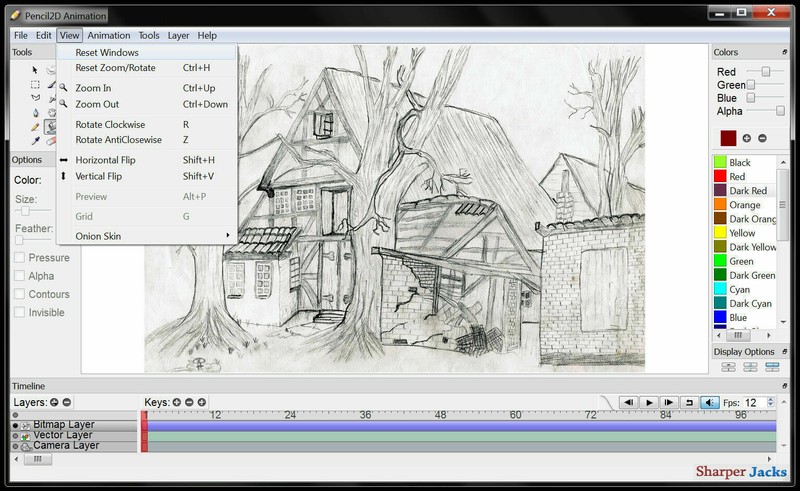Select the pen nib tool

point(35,112)
